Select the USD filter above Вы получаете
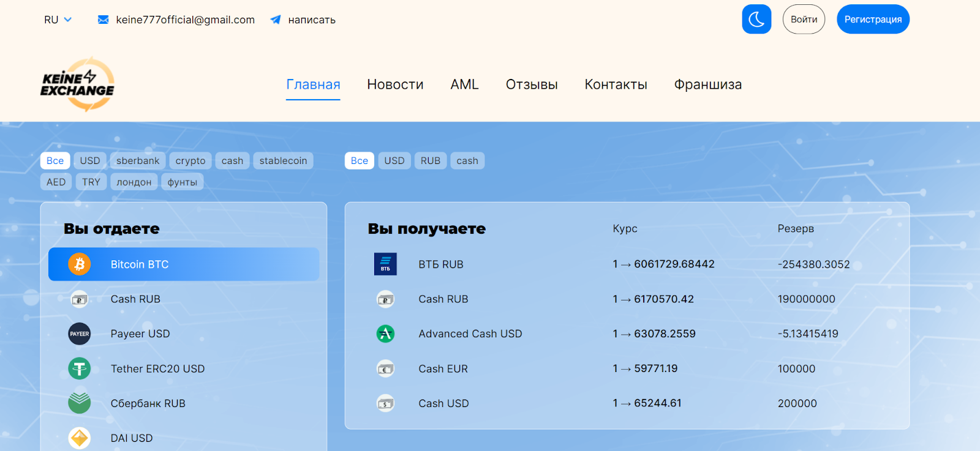Screen dimensions: 980x451 (394, 161)
